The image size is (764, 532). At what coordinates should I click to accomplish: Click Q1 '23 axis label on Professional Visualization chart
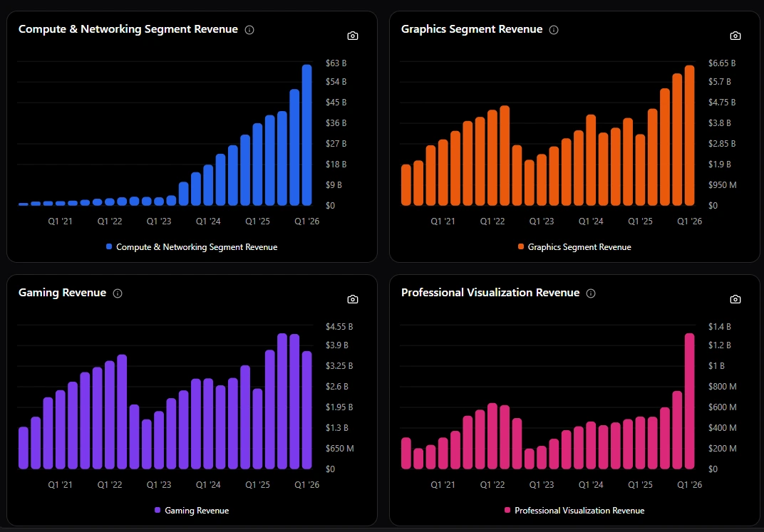coord(542,485)
